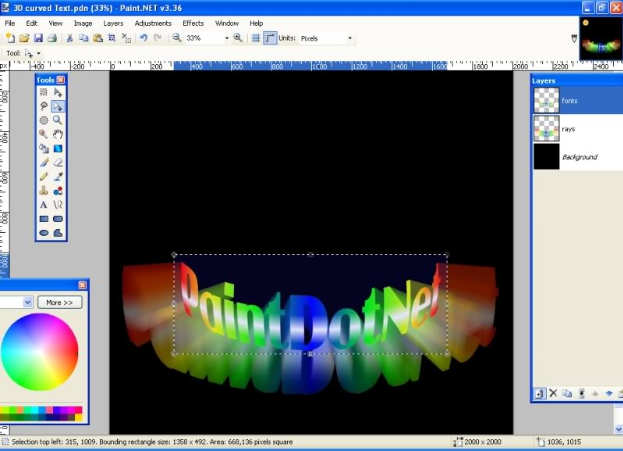Screen dimensions: 623x451
Task: Pick the Move Selection tool
Action: click(58, 106)
